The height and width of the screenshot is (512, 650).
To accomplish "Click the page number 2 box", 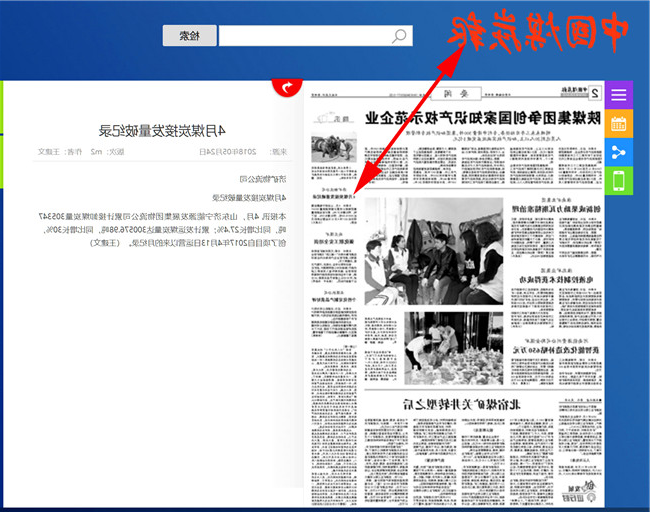I will pos(595,94).
